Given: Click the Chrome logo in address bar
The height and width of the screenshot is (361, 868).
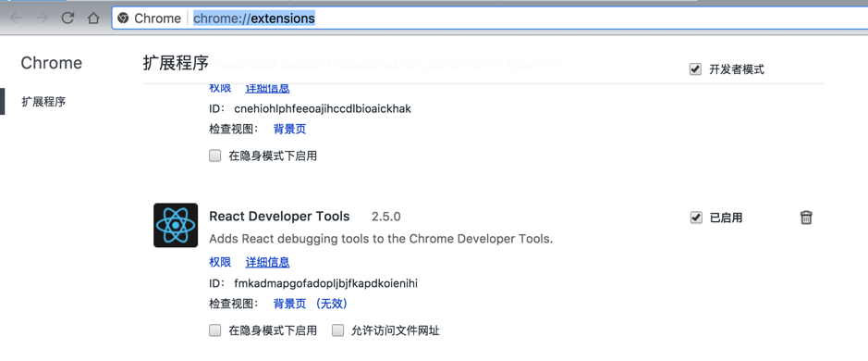Looking at the screenshot, I should pos(123,19).
